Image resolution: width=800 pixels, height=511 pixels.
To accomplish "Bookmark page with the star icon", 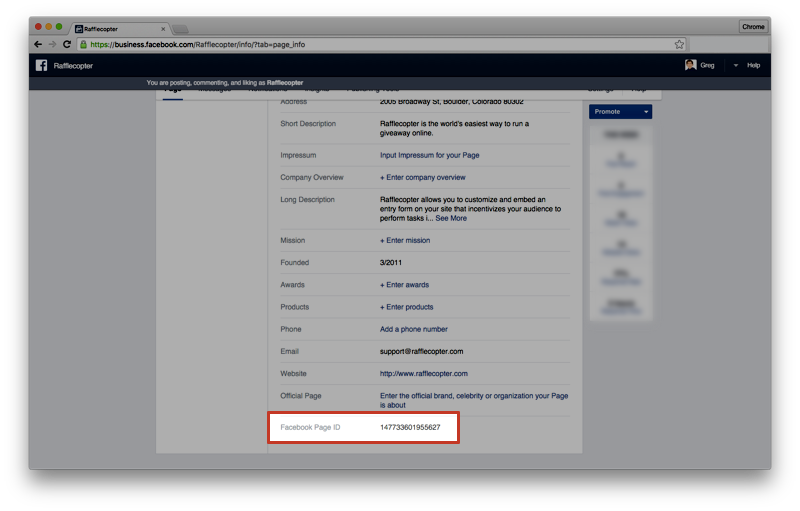I will click(x=679, y=44).
